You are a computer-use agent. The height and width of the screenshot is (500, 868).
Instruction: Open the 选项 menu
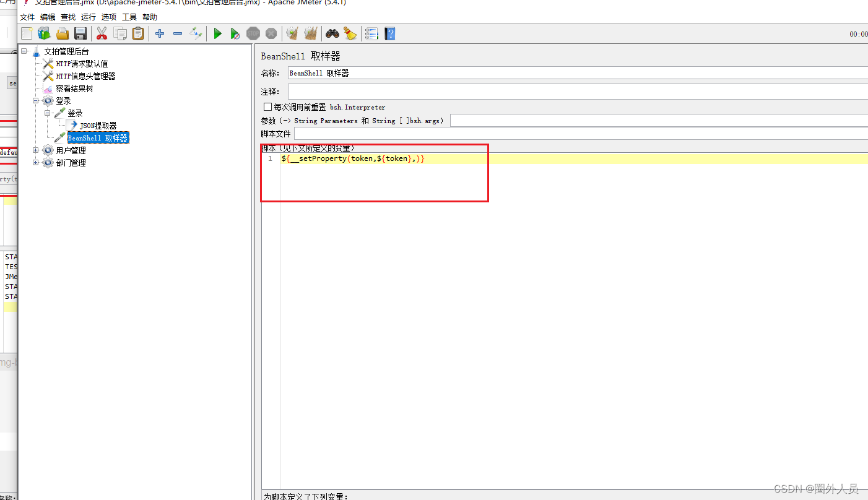point(109,17)
